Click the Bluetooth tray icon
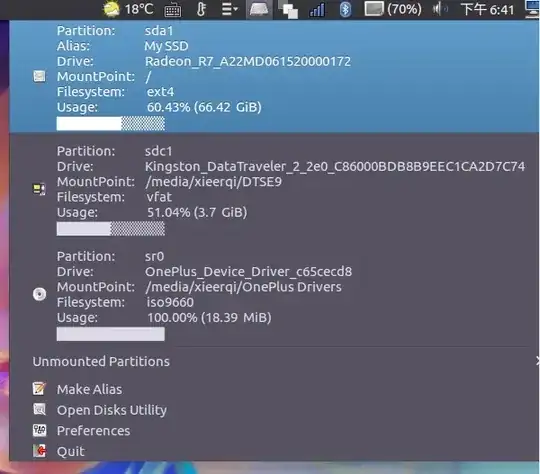540x474 pixels. (345, 9)
